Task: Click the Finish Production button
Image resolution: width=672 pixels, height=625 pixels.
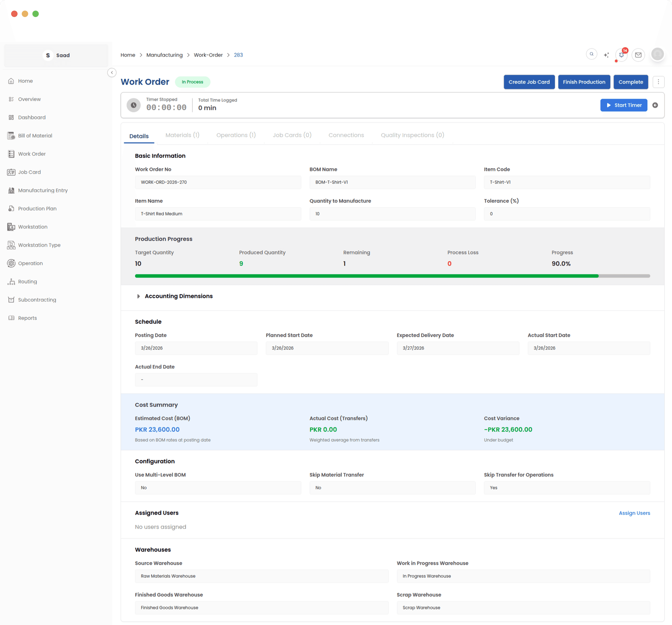Action: pos(584,82)
